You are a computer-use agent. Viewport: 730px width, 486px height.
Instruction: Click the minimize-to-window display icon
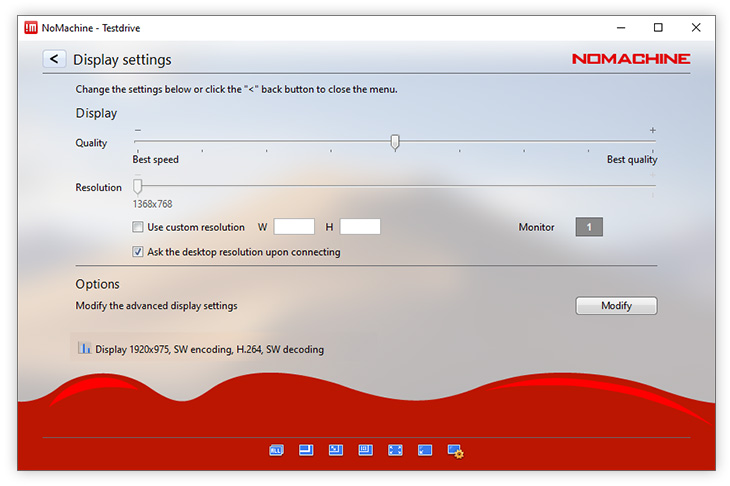[425, 451]
